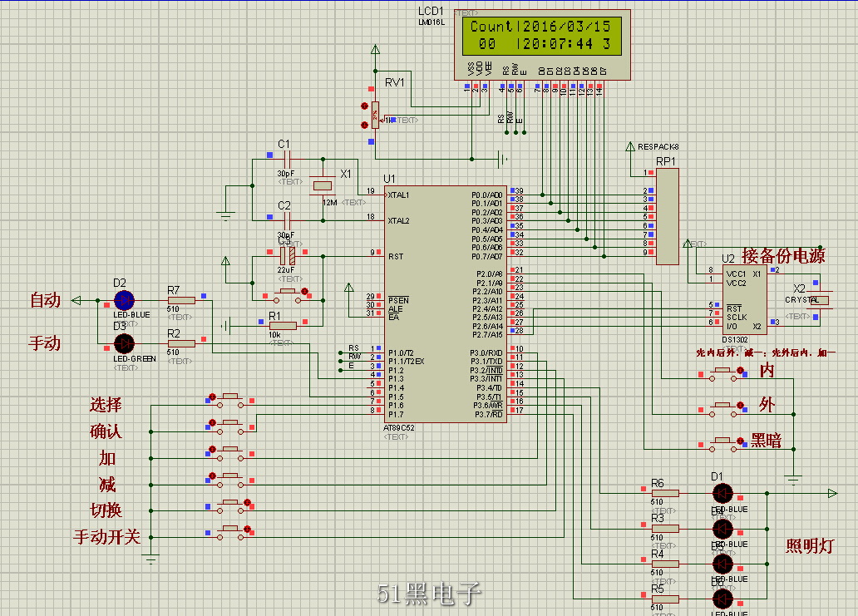
Task: Select the X1 12M crystal oscillator
Action: (323, 185)
